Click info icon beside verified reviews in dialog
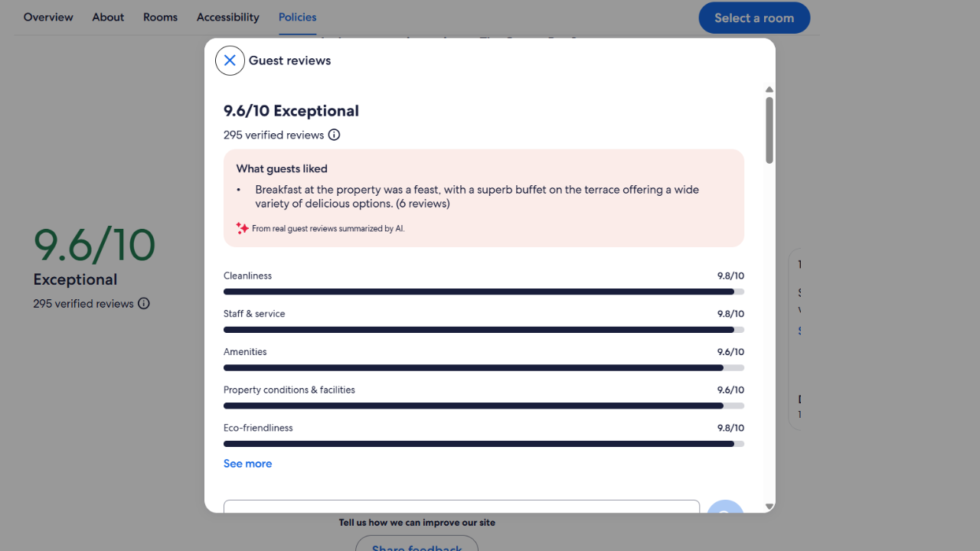Screen dimensions: 980x551 (x=334, y=135)
